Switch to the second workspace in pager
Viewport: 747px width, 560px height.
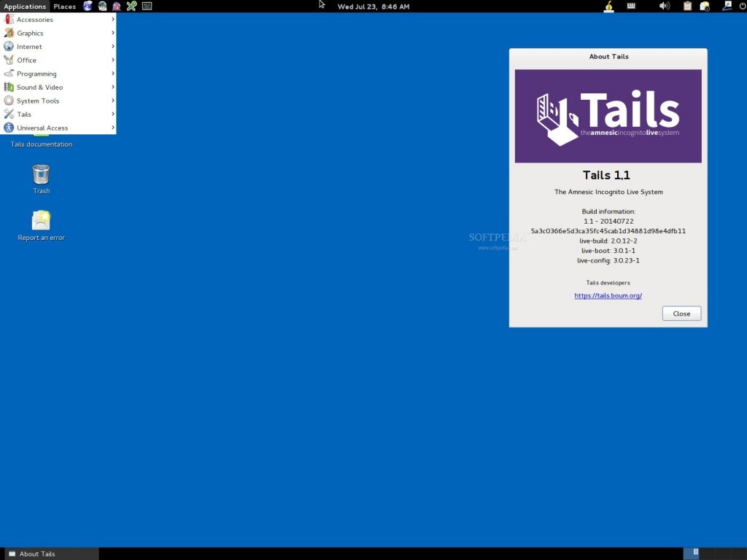pyautogui.click(x=706, y=553)
